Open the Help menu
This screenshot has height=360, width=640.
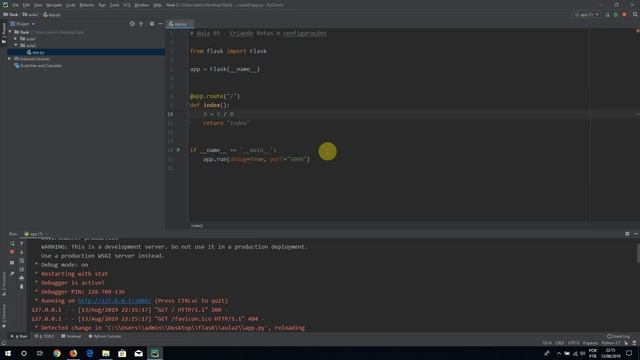click(158, 5)
